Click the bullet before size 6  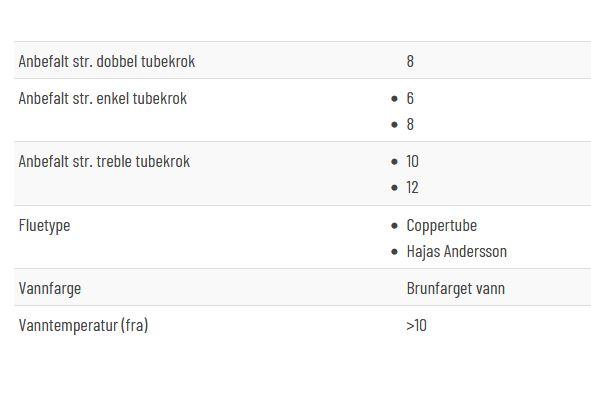coord(394,99)
